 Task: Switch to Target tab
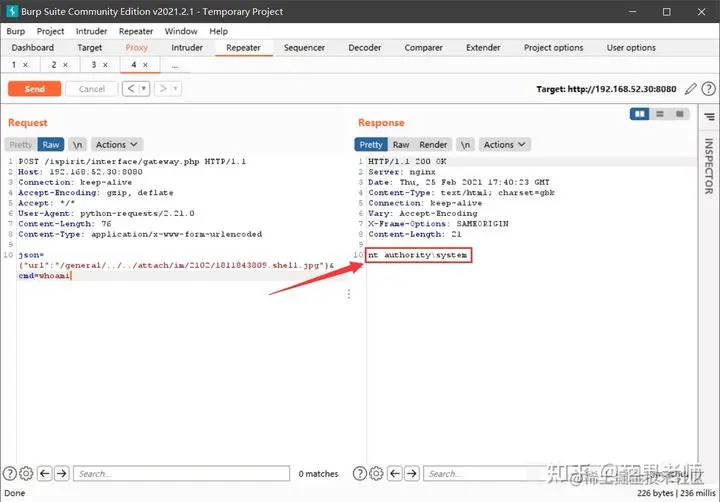90,48
